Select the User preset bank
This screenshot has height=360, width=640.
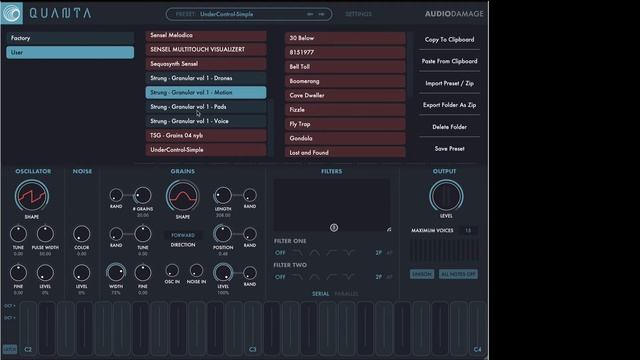[x=70, y=52]
